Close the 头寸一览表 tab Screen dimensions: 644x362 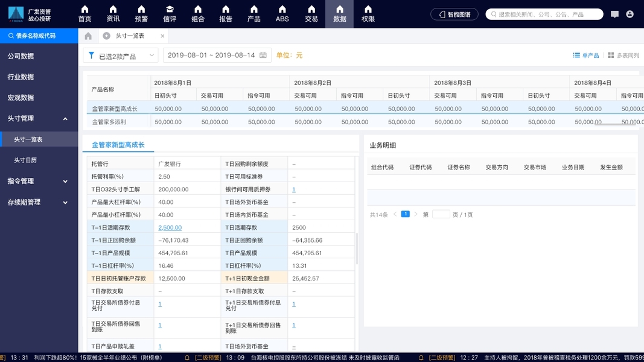pyautogui.click(x=162, y=36)
